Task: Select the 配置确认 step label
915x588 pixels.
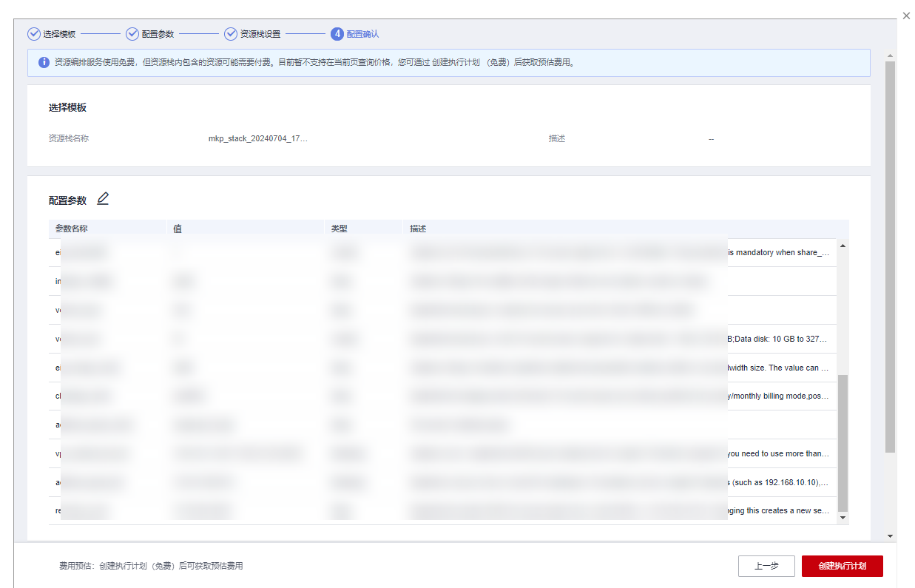Action: tap(362, 34)
